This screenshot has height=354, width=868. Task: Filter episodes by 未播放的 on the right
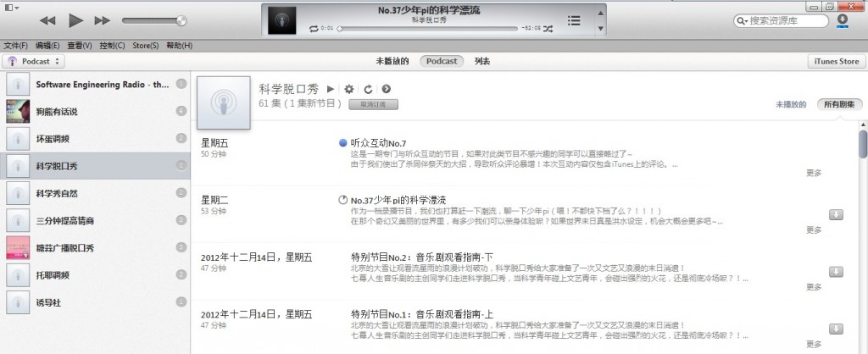pos(791,104)
